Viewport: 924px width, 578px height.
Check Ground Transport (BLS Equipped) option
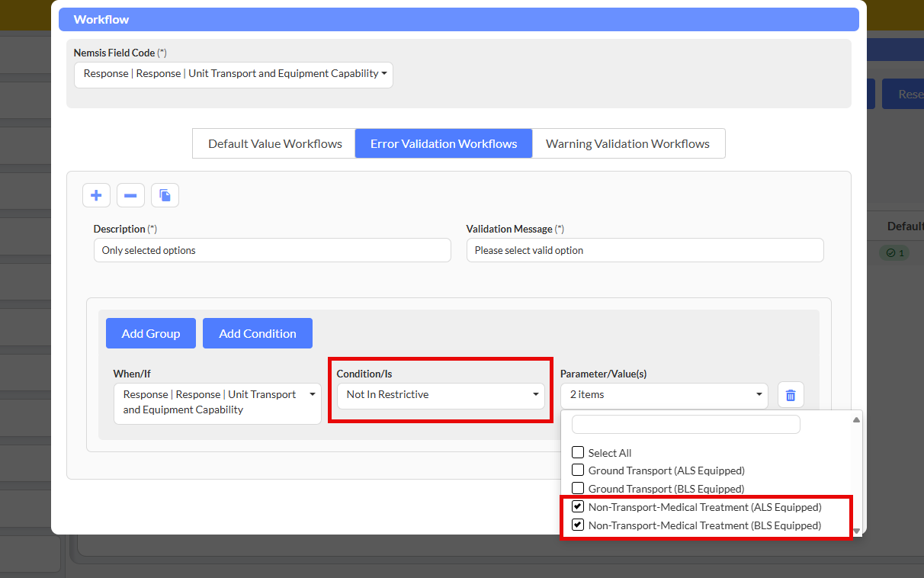[578, 489]
